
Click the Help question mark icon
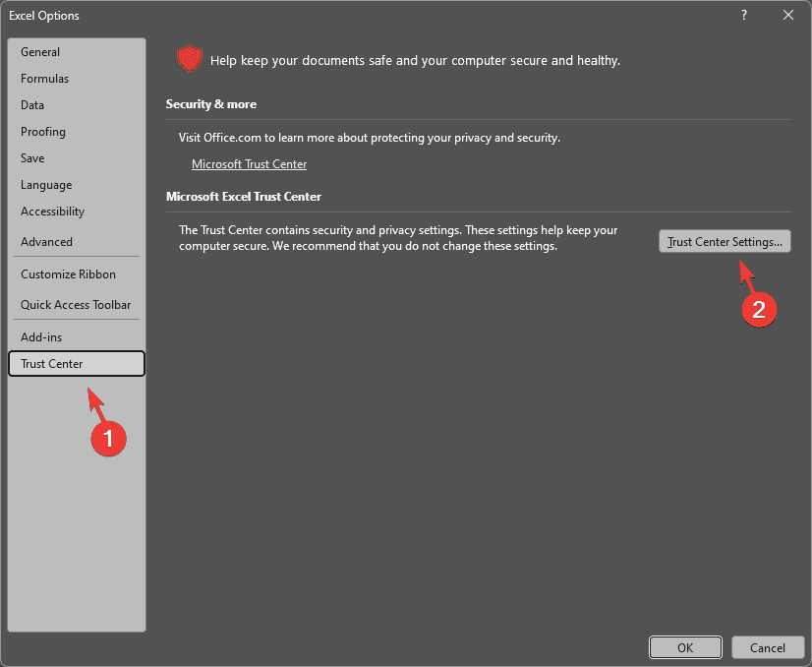(x=743, y=15)
